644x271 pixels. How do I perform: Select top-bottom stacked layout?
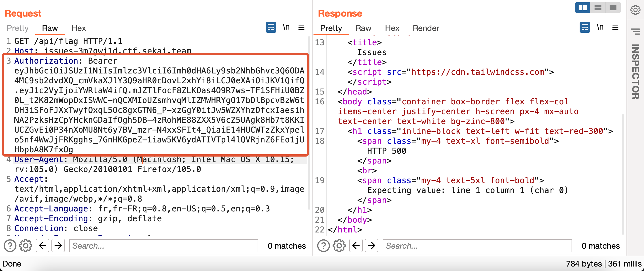(598, 8)
